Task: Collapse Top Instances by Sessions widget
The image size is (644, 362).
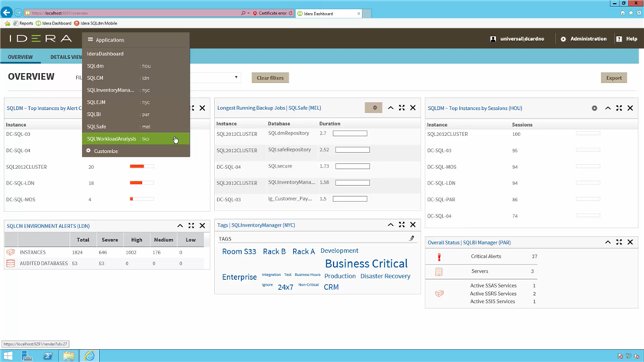Action: coord(608,108)
